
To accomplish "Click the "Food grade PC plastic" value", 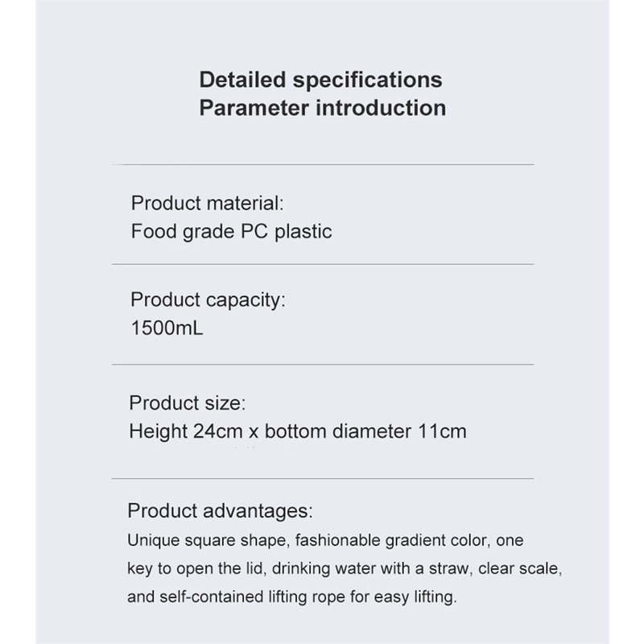I will pyautogui.click(x=231, y=232).
